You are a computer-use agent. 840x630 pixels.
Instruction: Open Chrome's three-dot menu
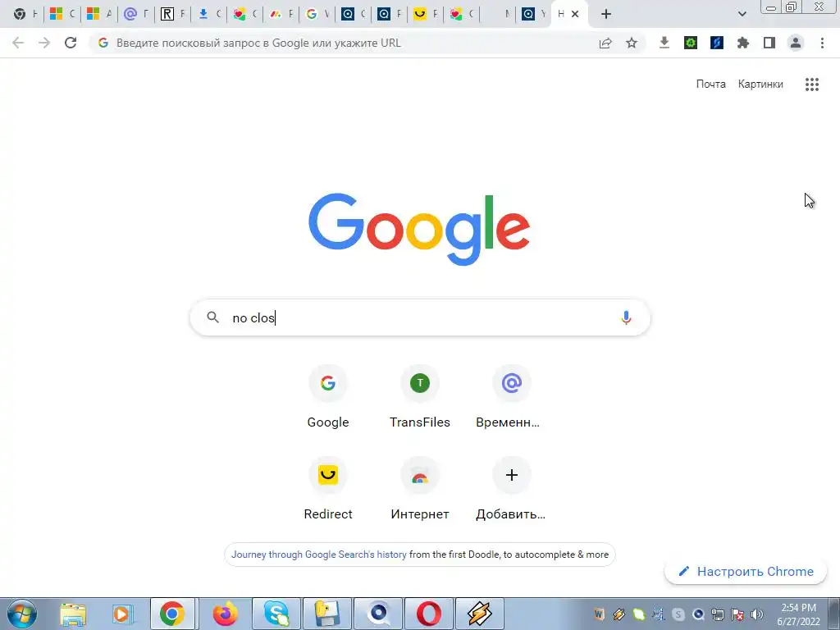coord(822,43)
